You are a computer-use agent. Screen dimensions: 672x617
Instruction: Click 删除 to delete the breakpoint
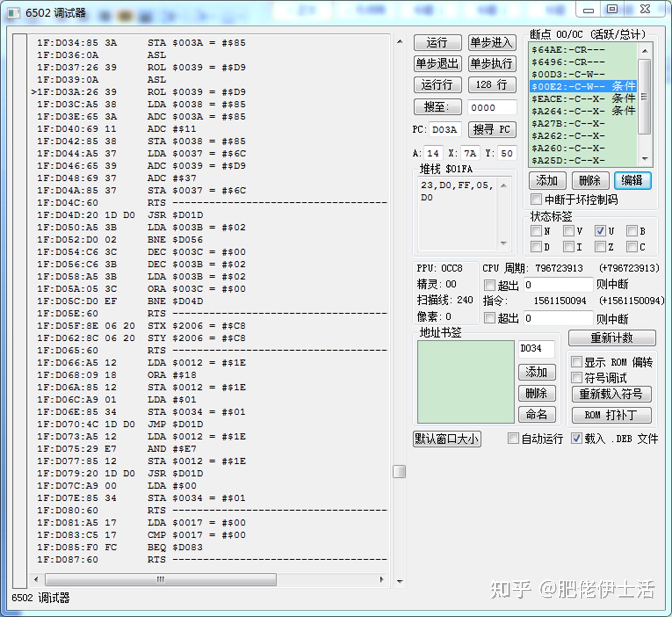[590, 181]
